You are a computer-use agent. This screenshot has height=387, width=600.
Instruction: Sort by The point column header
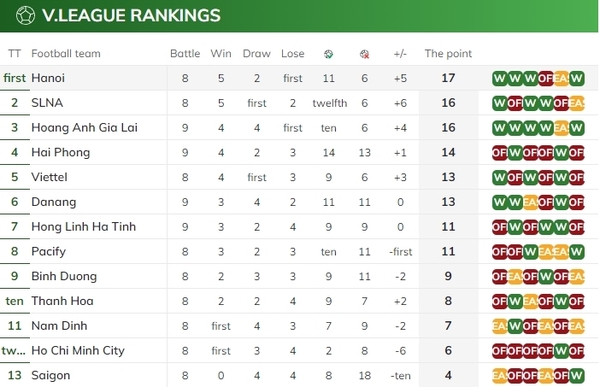point(448,54)
